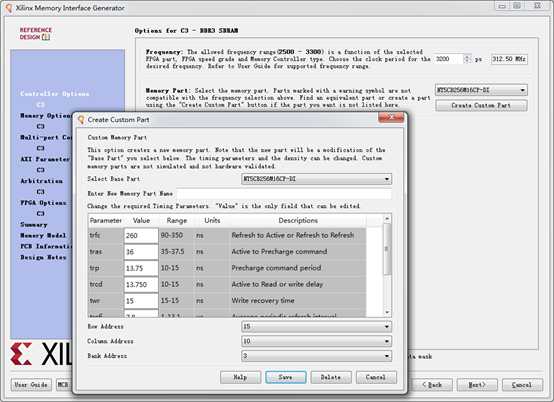Edit the trfc value field
This screenshot has height=402, width=554.
141,236
